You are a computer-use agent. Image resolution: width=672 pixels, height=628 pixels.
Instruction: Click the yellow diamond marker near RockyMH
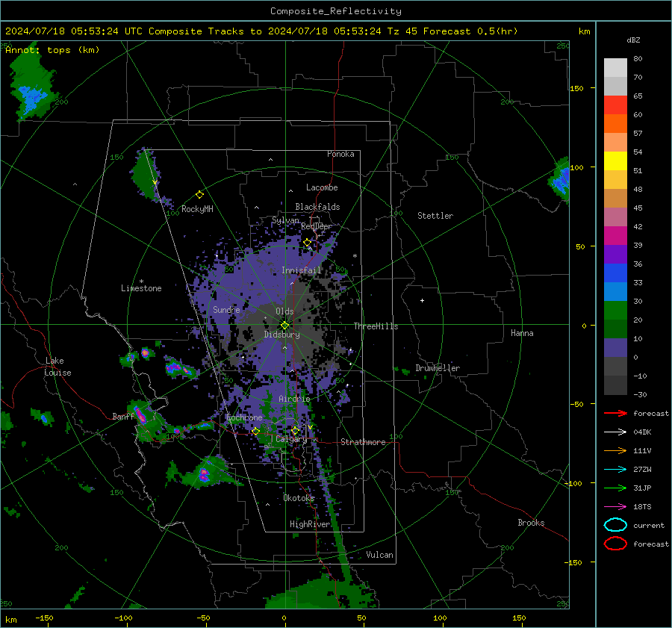click(199, 195)
